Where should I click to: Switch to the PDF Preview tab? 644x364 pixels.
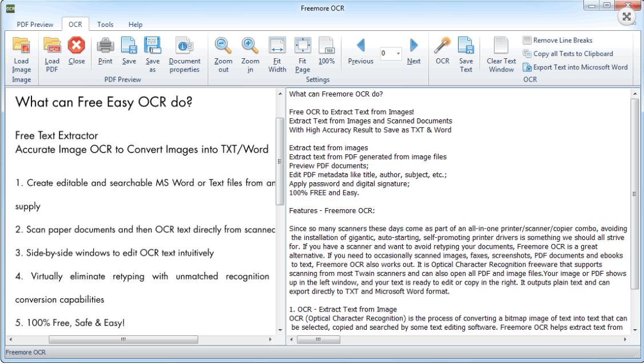point(35,25)
